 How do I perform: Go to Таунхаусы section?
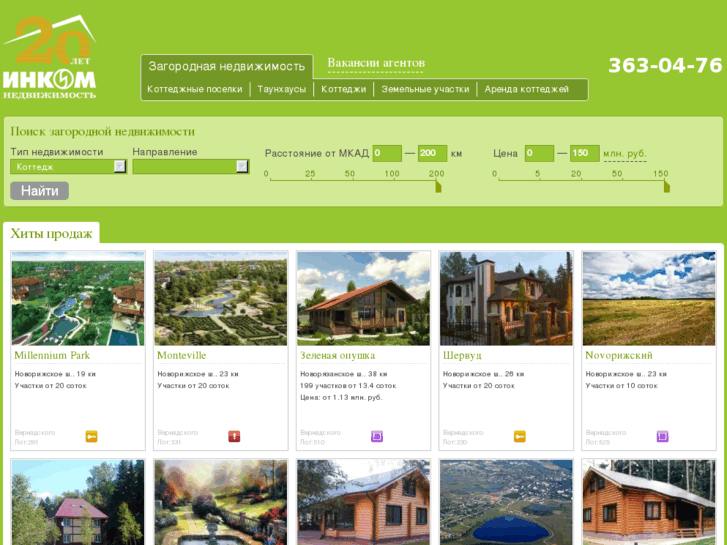click(x=281, y=89)
